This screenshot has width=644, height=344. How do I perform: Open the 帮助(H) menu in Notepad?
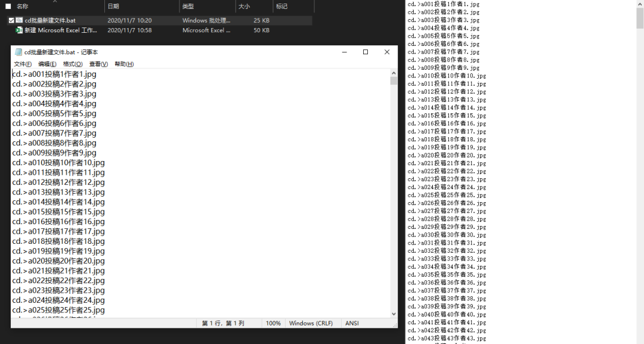[124, 64]
